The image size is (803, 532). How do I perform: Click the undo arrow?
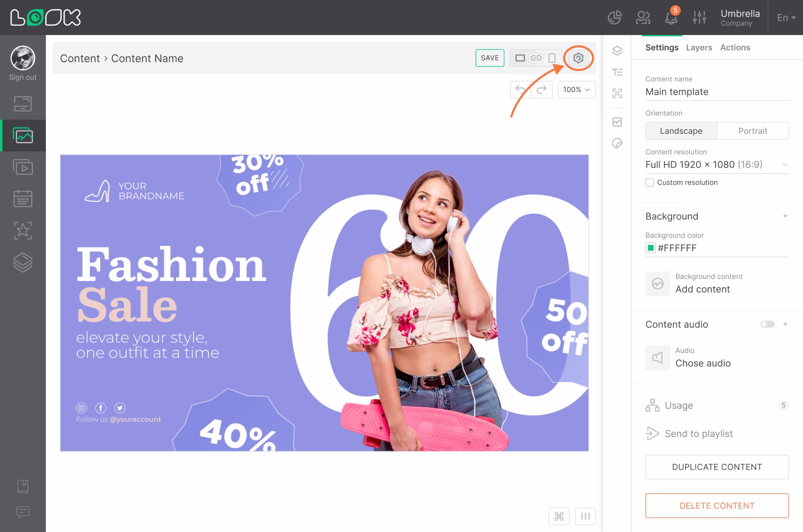click(520, 90)
